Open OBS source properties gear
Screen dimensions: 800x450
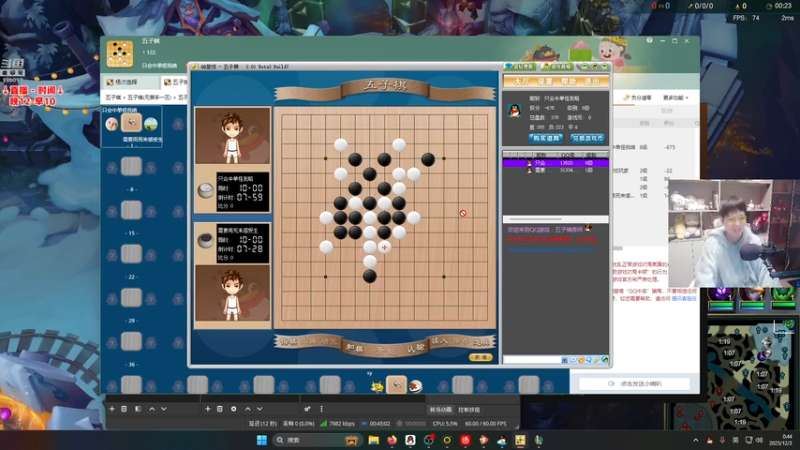tap(234, 409)
